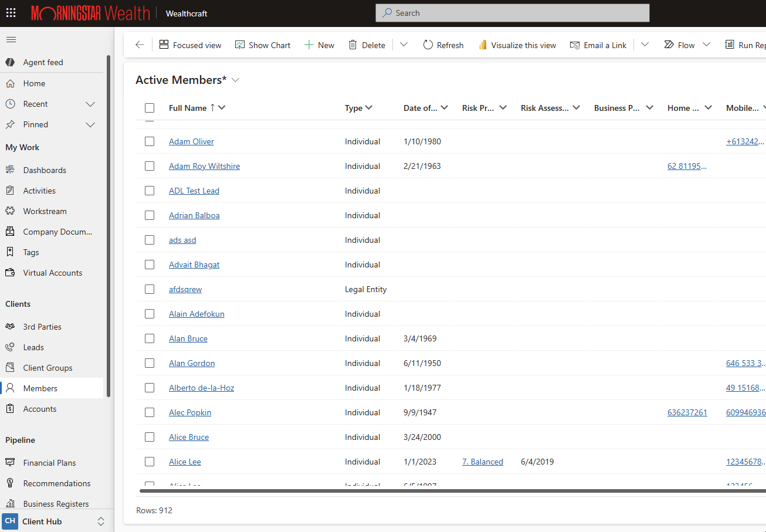766x532 pixels.
Task: Open the Type column filter dropdown
Action: 368,108
